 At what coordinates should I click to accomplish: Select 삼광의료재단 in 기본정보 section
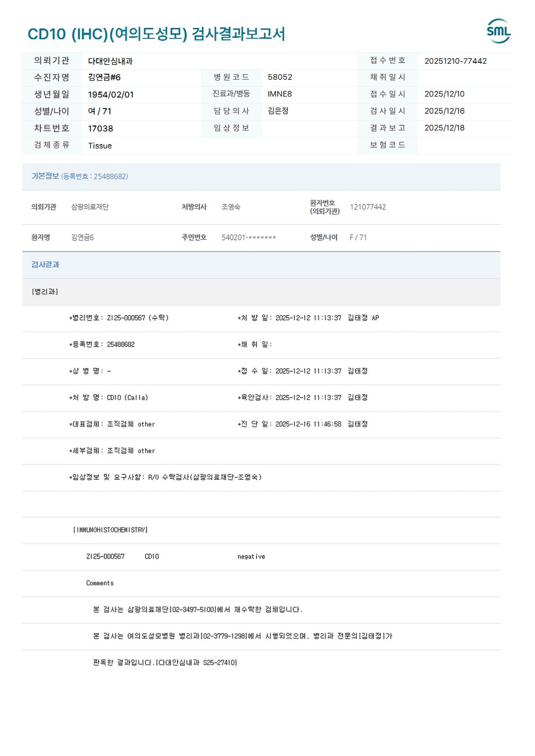(x=90, y=207)
